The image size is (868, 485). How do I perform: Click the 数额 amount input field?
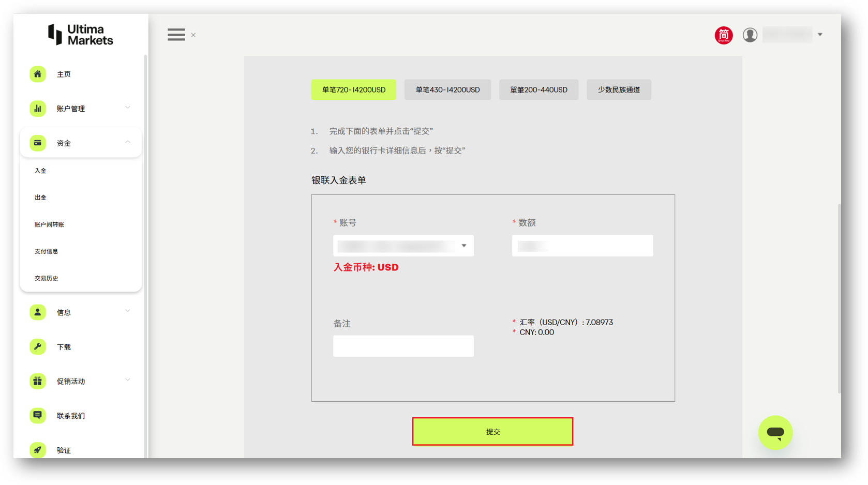582,246
